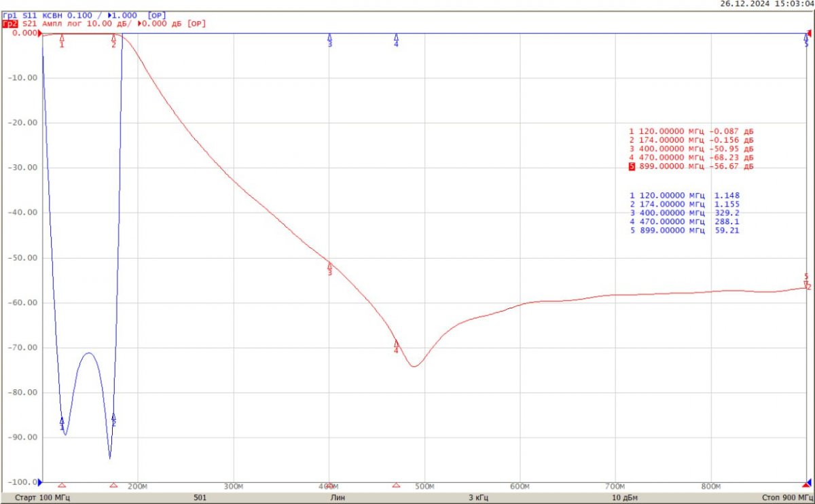This screenshot has width=815, height=504.
Task: Select blue table row 470.00000 МГц 288.1
Action: [685, 222]
